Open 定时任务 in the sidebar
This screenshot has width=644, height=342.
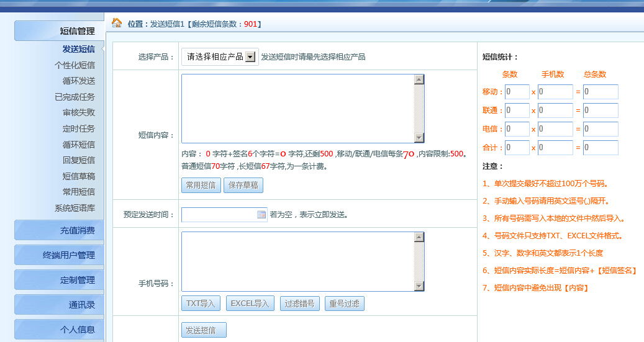pos(78,128)
